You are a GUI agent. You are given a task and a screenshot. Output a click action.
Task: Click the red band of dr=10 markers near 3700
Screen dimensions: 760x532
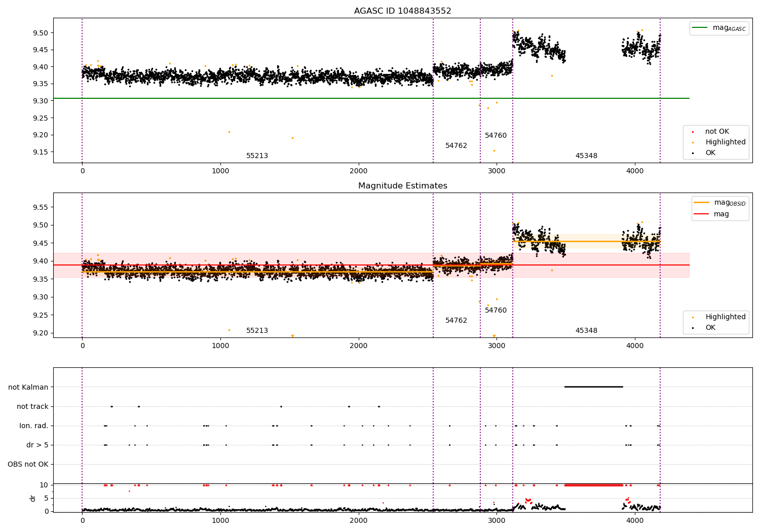tap(594, 485)
